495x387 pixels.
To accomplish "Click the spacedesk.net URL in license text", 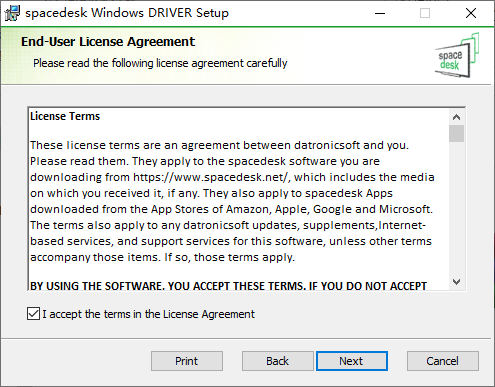I will pos(210,177).
